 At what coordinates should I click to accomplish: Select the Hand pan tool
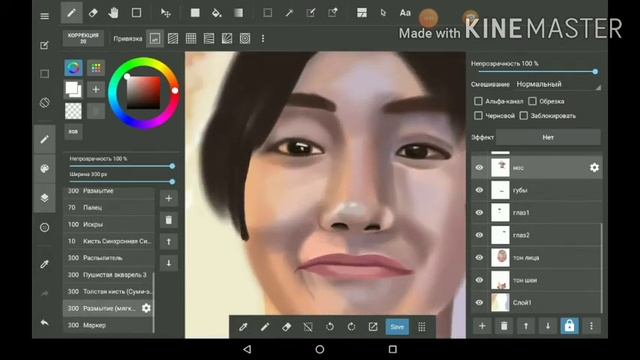coord(114,13)
